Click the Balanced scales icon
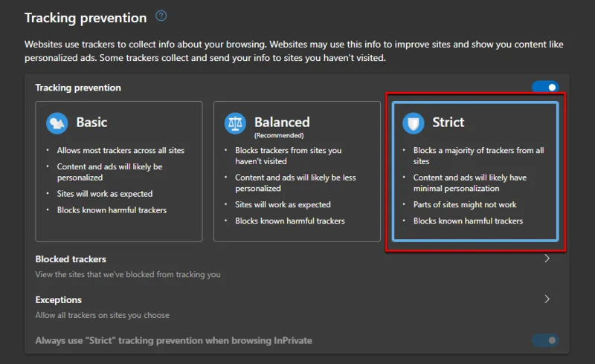This screenshot has width=595, height=364. 236,123
